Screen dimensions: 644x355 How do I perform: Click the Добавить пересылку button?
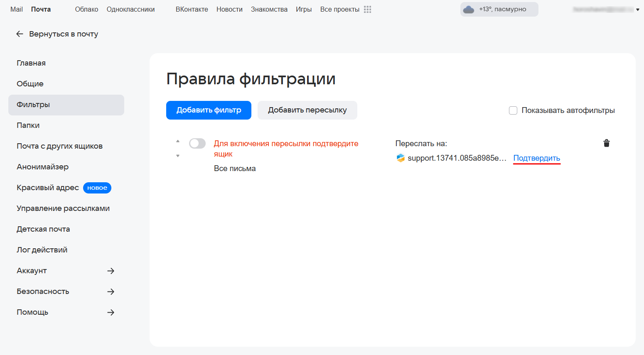click(x=307, y=110)
